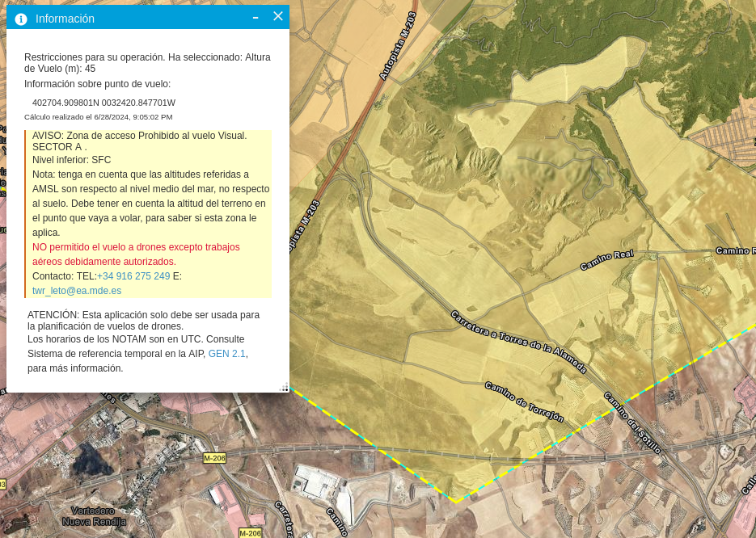Click the resize grip of the Información panel
The width and height of the screenshot is (756, 538).
(284, 387)
